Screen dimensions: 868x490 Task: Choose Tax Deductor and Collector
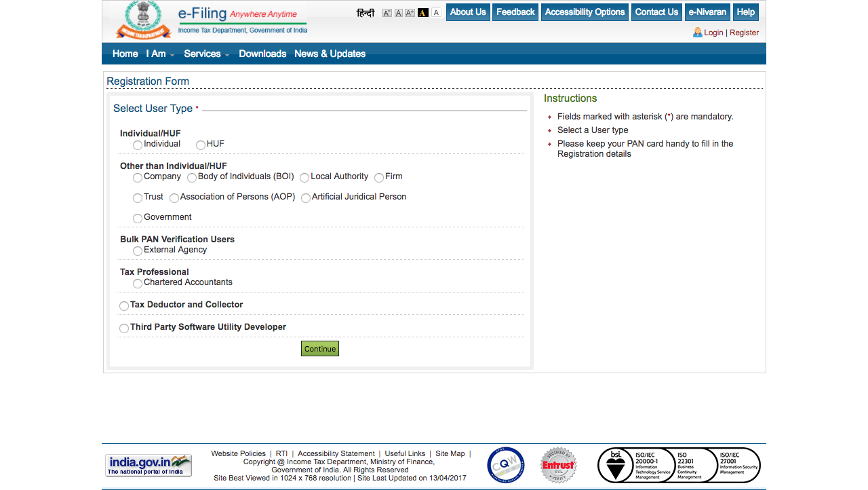pyautogui.click(x=124, y=305)
